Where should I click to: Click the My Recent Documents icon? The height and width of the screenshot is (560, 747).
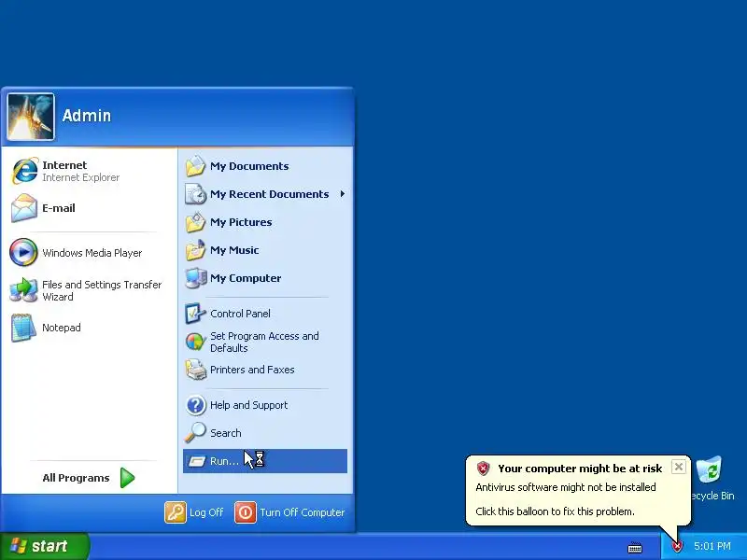[x=195, y=194]
